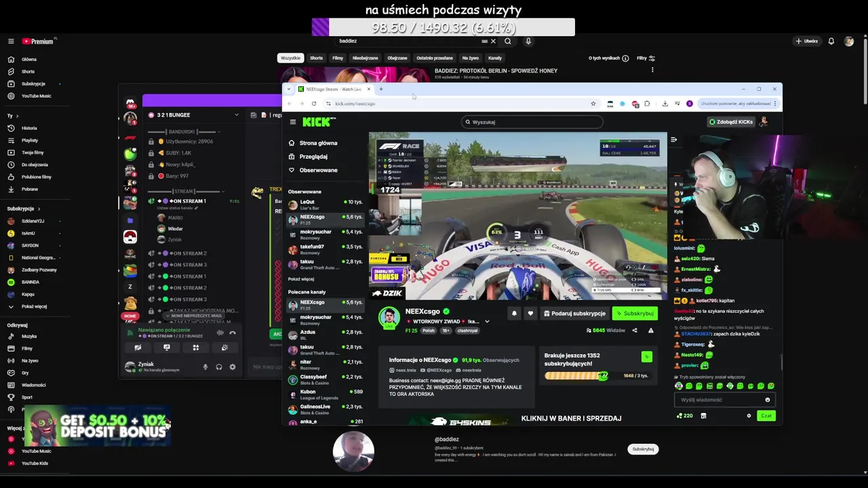Click Zdobądź KICKs button
Viewport: 868px width, 488px height.
[730, 122]
